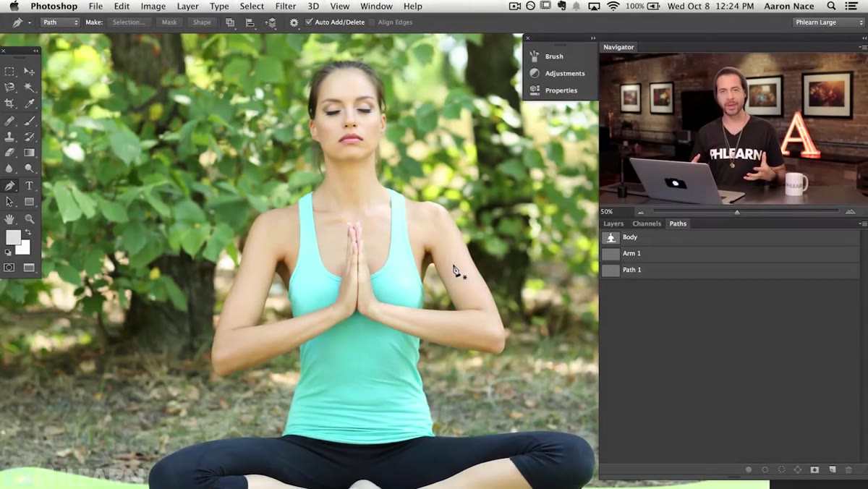
Task: Choose the Lasso tool
Action: [x=10, y=88]
